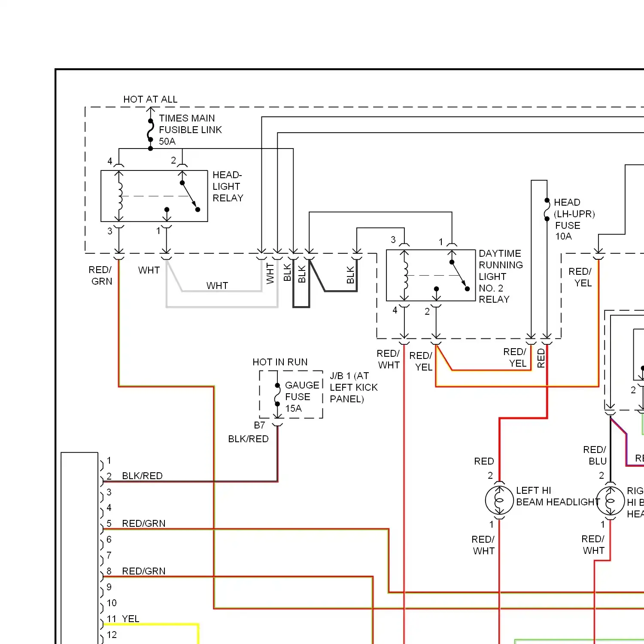This screenshot has width=644, height=644.
Task: Click connector pin number 12
Action: click(x=112, y=635)
